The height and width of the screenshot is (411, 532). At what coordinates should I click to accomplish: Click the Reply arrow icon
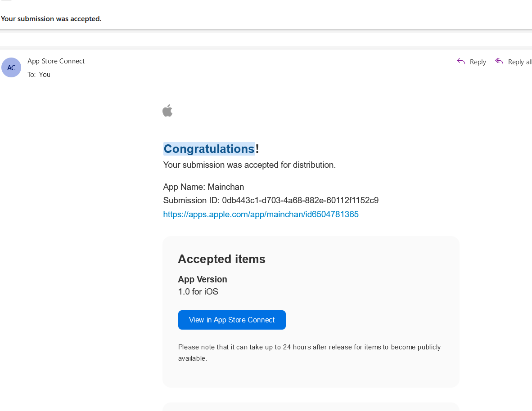pos(461,61)
